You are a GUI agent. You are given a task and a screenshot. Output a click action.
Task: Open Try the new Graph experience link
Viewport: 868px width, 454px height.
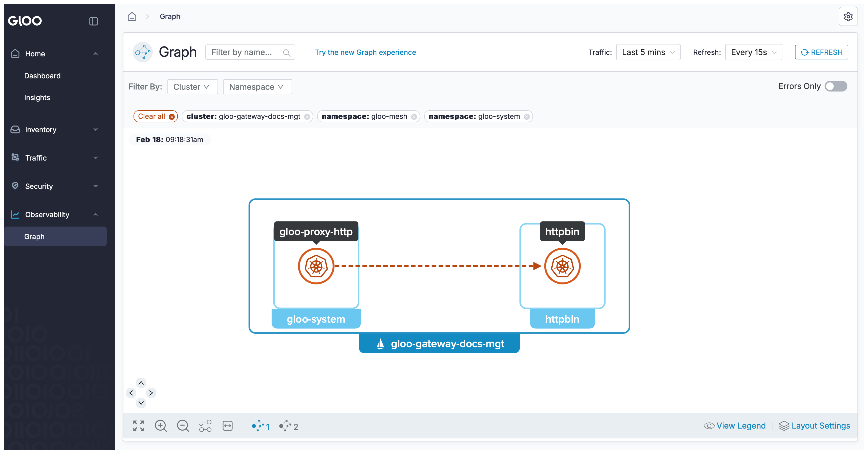pos(365,53)
